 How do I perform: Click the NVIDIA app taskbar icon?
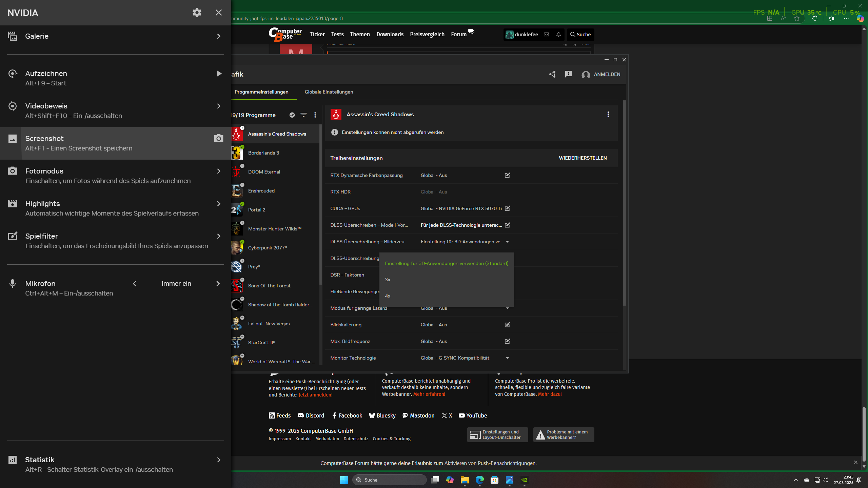524,480
